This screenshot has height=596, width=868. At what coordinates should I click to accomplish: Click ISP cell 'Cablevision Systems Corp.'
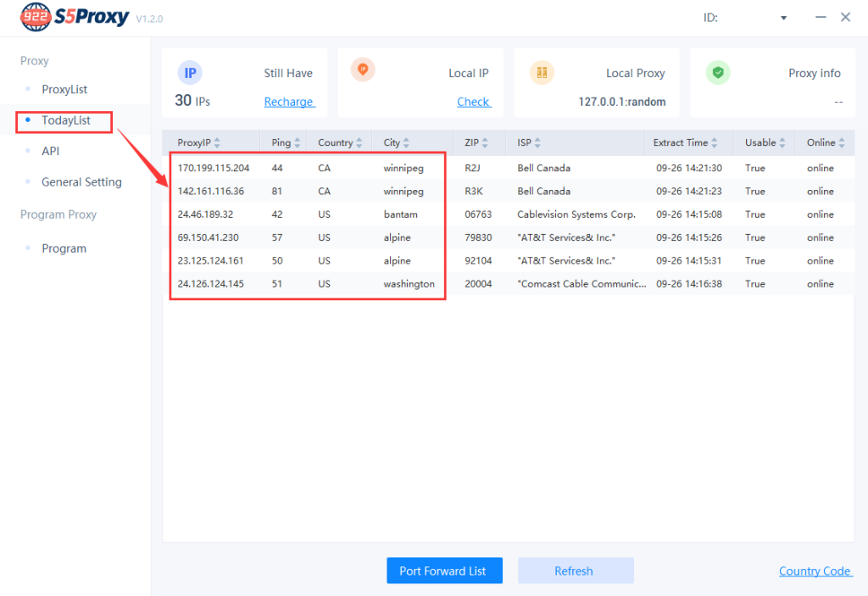(576, 214)
